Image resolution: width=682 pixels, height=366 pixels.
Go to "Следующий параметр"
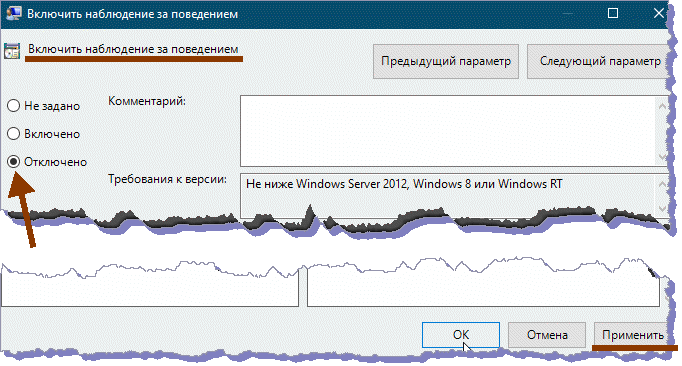[x=598, y=61]
